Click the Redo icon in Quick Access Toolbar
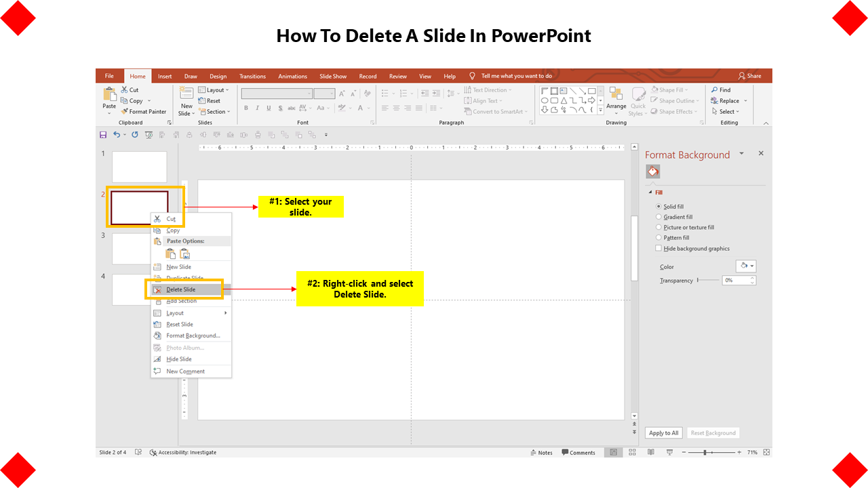This screenshot has height=488, width=868. [135, 135]
